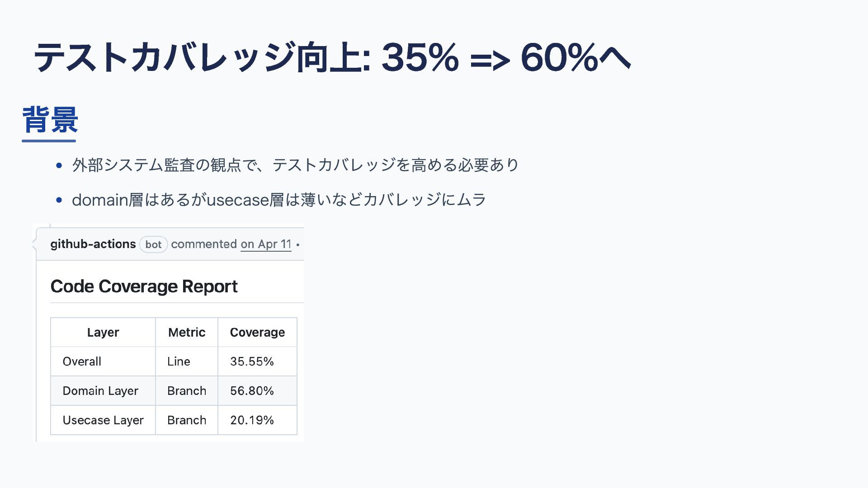The width and height of the screenshot is (868, 488).
Task: Select the Domain Layer row cell
Action: 103,391
